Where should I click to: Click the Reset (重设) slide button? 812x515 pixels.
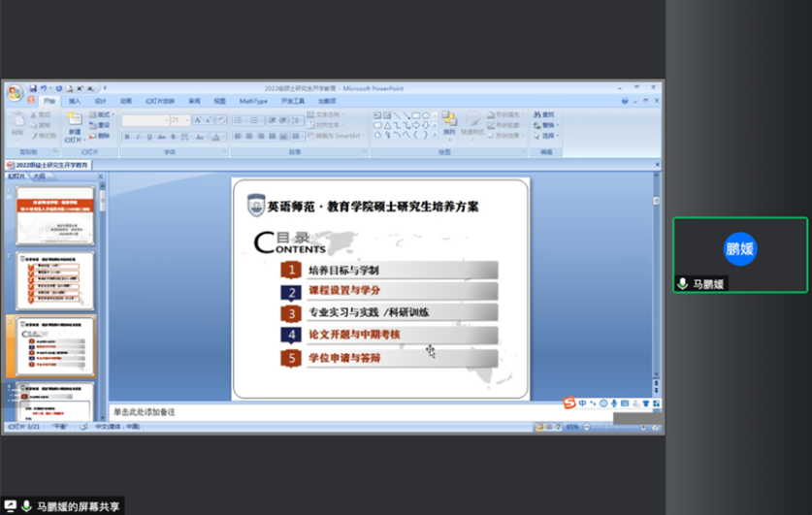101,125
